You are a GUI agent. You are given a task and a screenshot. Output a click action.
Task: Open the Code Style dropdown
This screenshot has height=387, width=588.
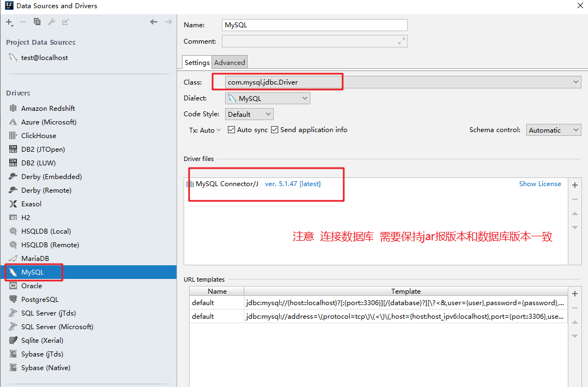pos(249,114)
